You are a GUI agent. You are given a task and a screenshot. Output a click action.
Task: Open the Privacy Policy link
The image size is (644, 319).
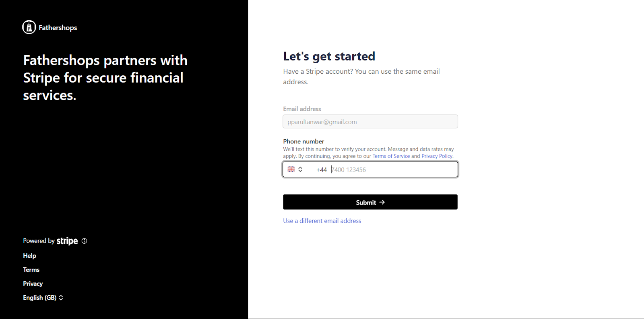[437, 156]
